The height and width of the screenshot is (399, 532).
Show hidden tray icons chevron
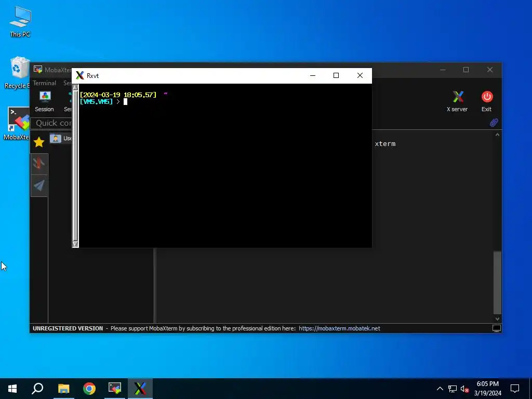(440, 389)
